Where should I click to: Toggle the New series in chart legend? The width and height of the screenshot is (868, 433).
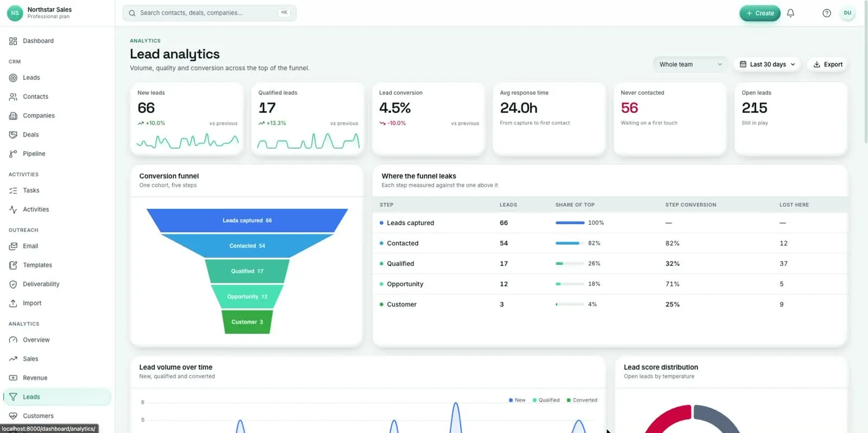(517, 400)
